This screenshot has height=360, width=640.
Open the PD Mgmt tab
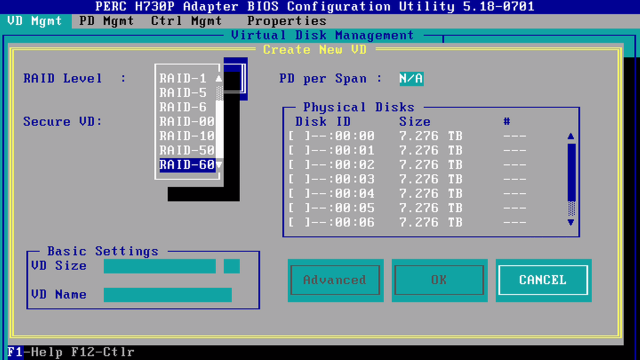pyautogui.click(x=107, y=21)
